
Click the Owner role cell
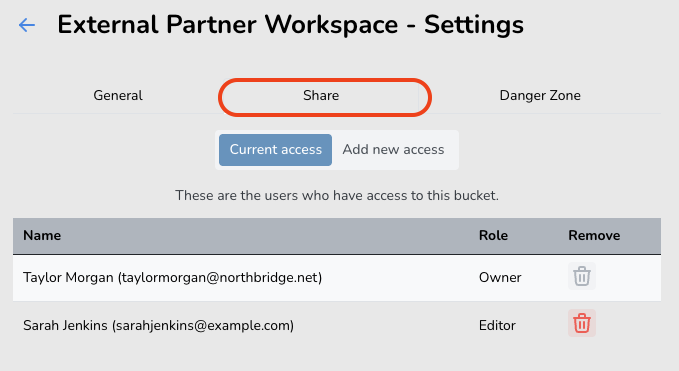click(x=500, y=277)
